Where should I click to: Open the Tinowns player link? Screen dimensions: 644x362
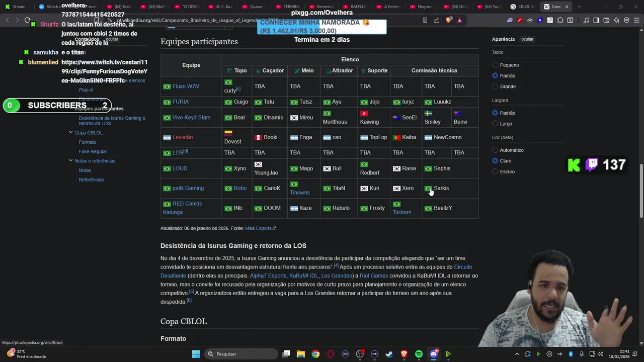(x=300, y=193)
